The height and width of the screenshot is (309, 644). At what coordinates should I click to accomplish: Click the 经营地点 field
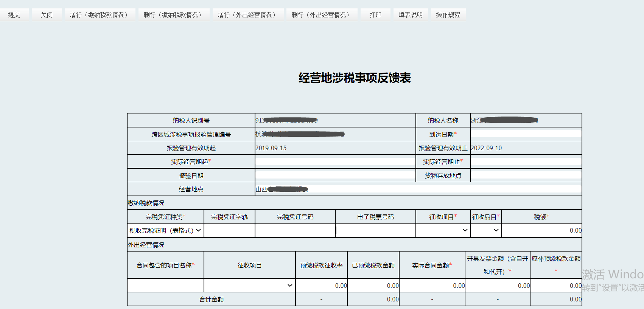pos(418,189)
